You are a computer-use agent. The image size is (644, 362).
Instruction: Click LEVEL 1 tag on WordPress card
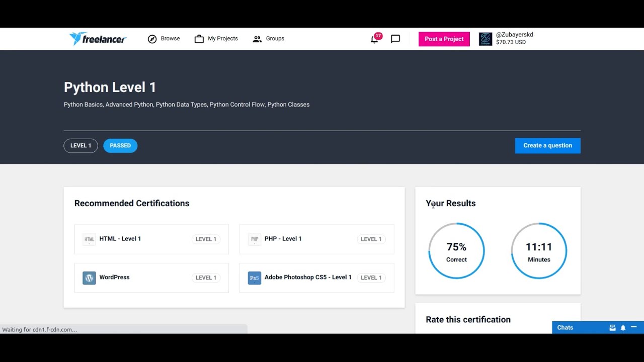click(206, 278)
